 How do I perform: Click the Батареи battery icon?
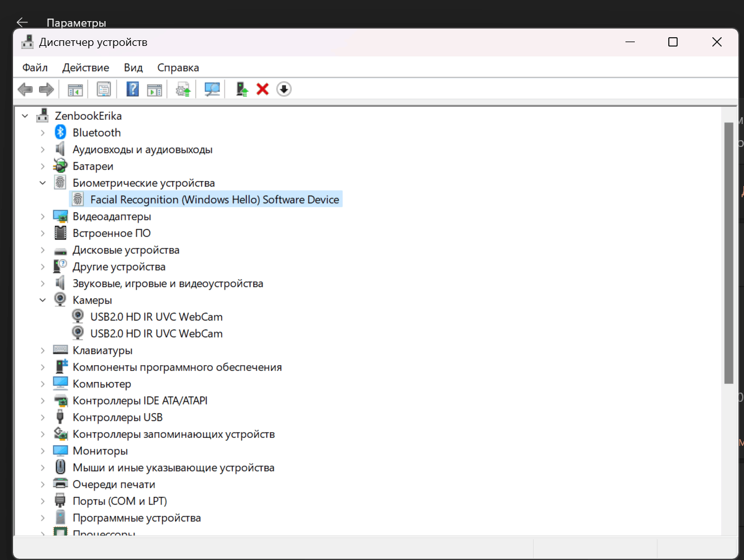pos(60,166)
